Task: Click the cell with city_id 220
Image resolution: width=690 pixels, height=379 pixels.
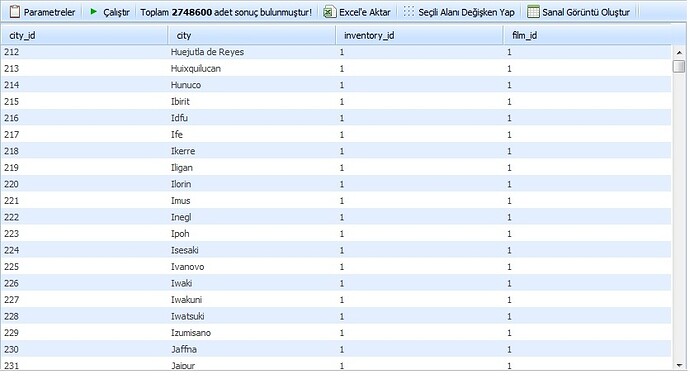Action: point(84,184)
